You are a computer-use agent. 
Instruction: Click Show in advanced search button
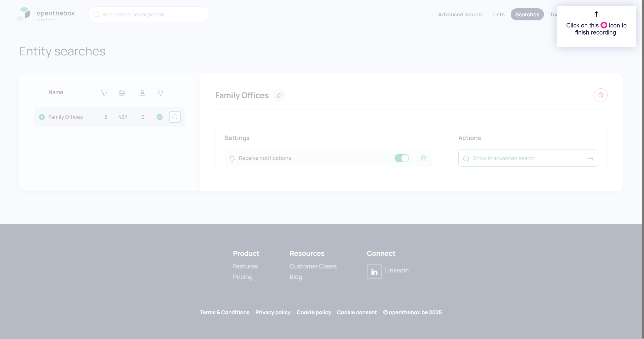tap(528, 158)
